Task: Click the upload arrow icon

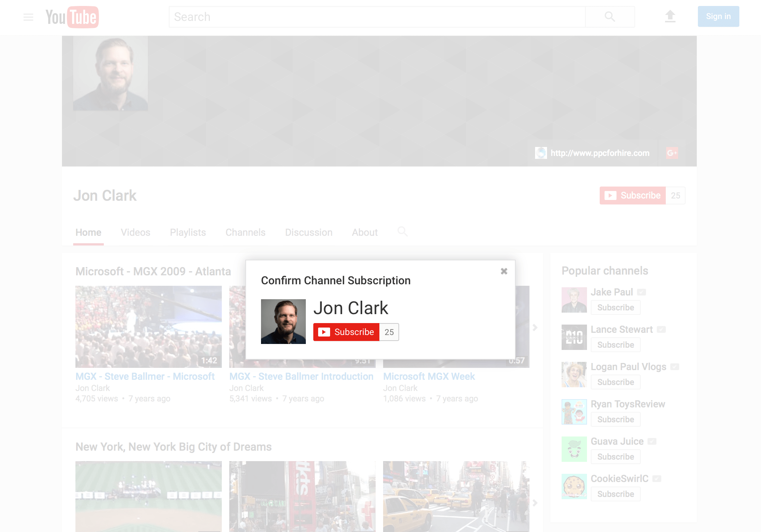Action: click(x=670, y=16)
